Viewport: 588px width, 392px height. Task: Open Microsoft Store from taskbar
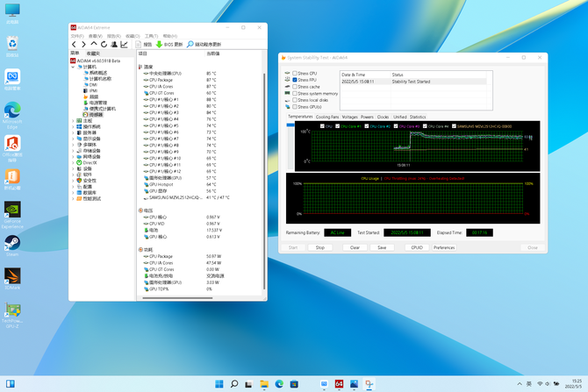click(x=294, y=384)
